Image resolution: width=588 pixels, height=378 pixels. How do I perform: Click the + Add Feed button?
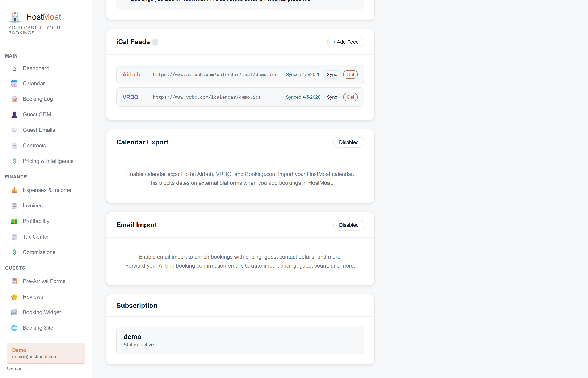[345, 42]
